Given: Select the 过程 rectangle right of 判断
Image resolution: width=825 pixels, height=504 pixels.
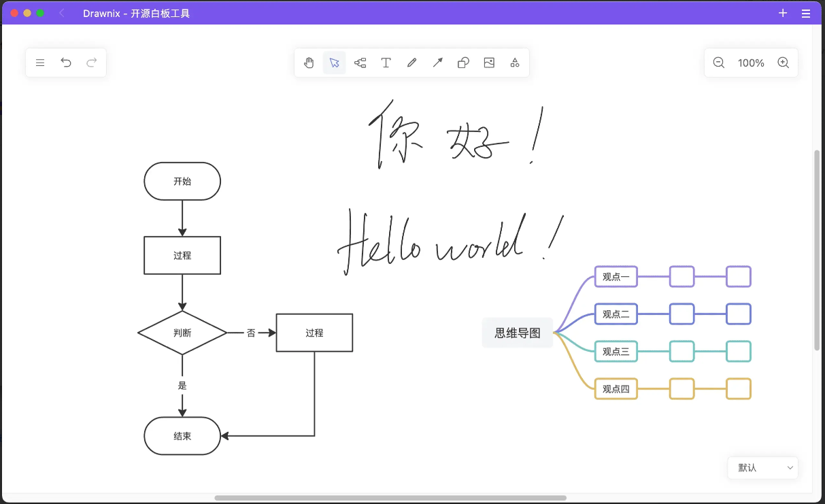Looking at the screenshot, I should coord(314,333).
